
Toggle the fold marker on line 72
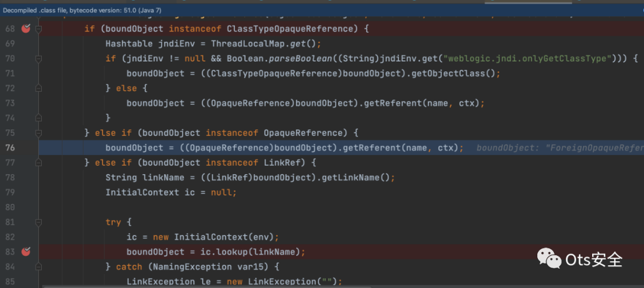coord(39,88)
